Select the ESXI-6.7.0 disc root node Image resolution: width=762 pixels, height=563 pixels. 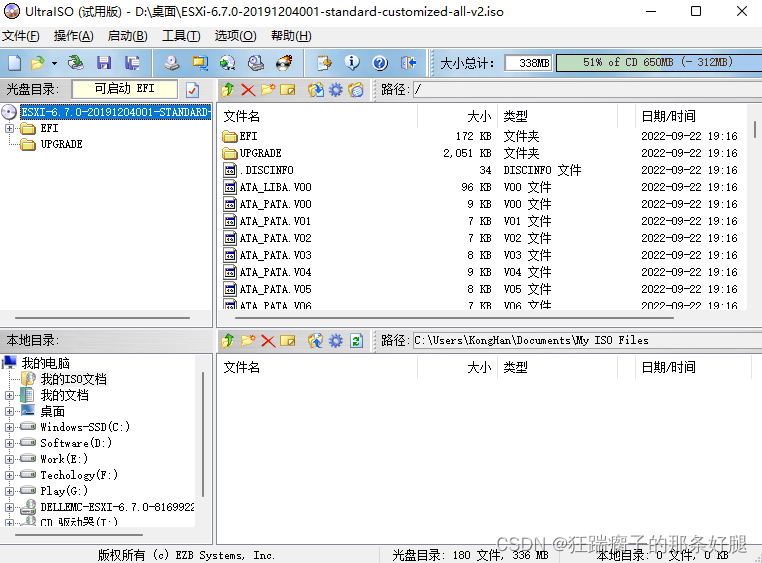(x=116, y=112)
